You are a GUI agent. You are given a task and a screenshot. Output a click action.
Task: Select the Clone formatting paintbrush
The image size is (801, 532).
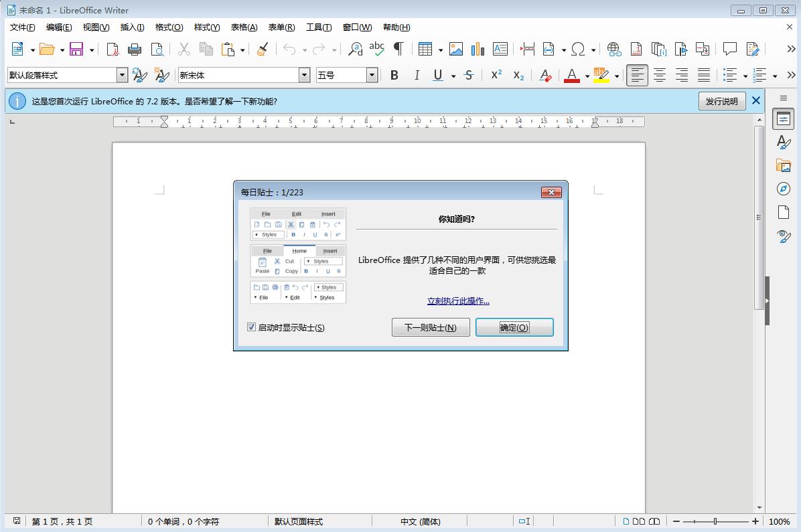click(263, 49)
